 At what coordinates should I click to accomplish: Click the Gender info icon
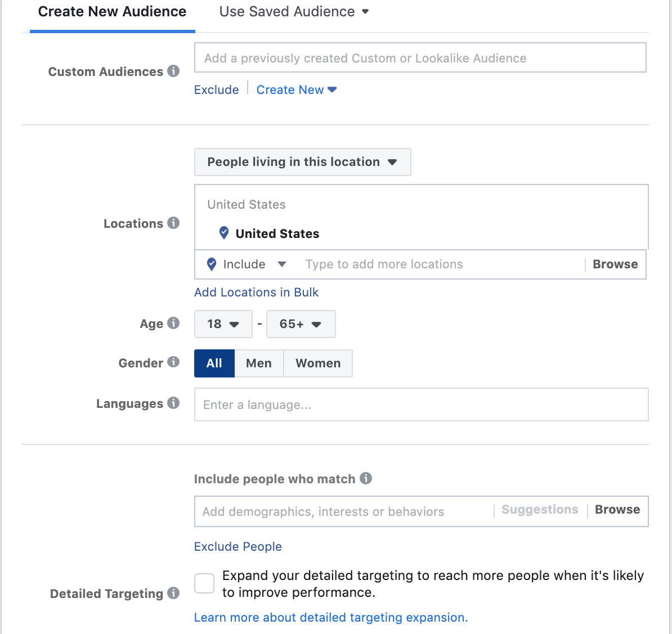click(x=174, y=362)
